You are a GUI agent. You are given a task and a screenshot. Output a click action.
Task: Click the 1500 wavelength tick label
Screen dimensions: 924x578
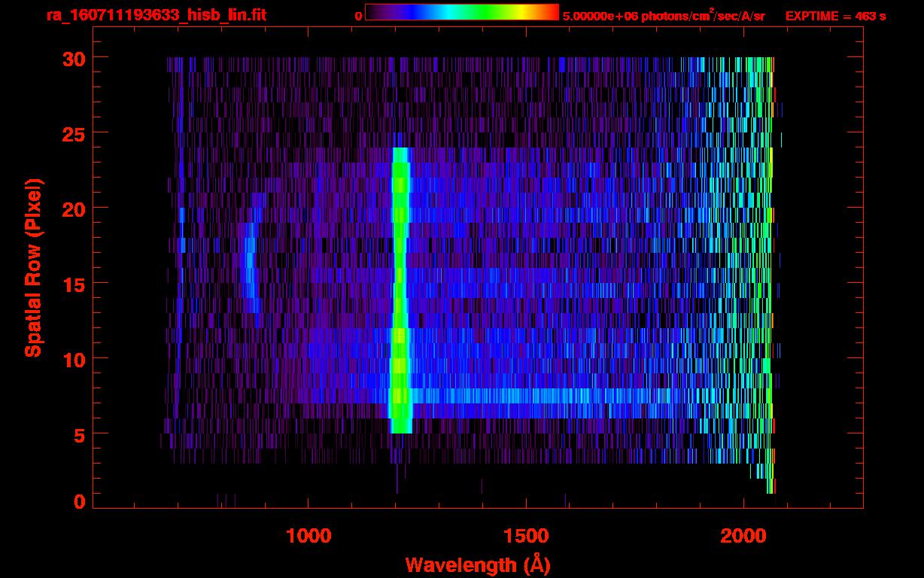[x=525, y=536]
